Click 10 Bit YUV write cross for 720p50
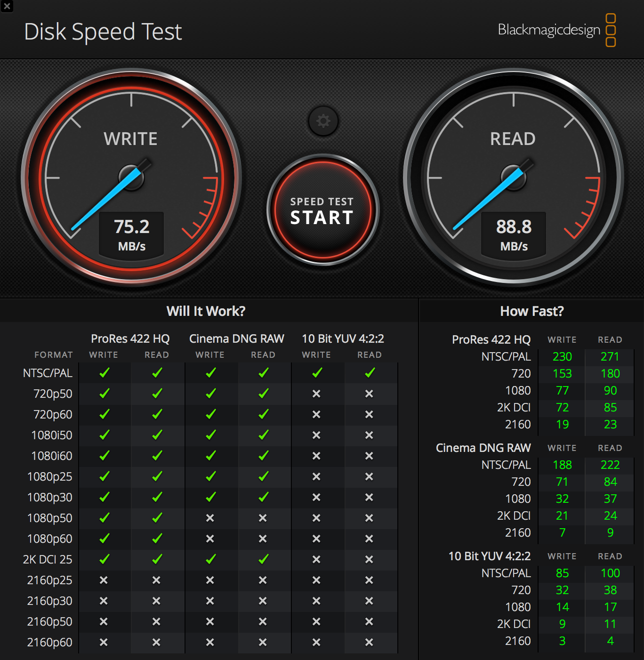The width and height of the screenshot is (644, 660). pos(316,394)
